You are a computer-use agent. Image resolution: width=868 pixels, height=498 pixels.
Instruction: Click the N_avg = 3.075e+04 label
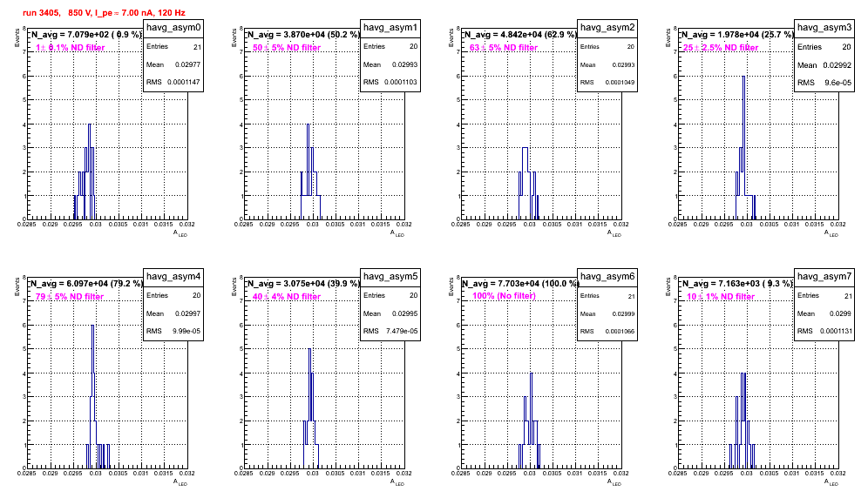pos(303,284)
